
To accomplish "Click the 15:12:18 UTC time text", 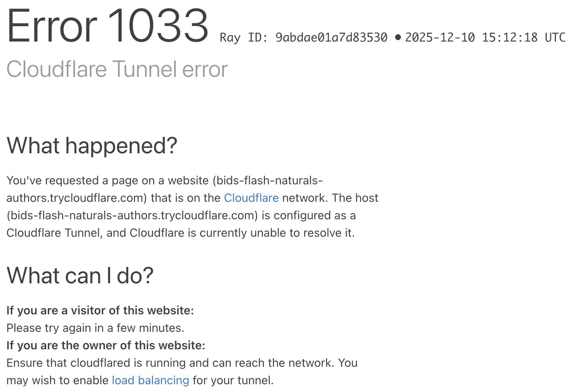I will 523,38.
